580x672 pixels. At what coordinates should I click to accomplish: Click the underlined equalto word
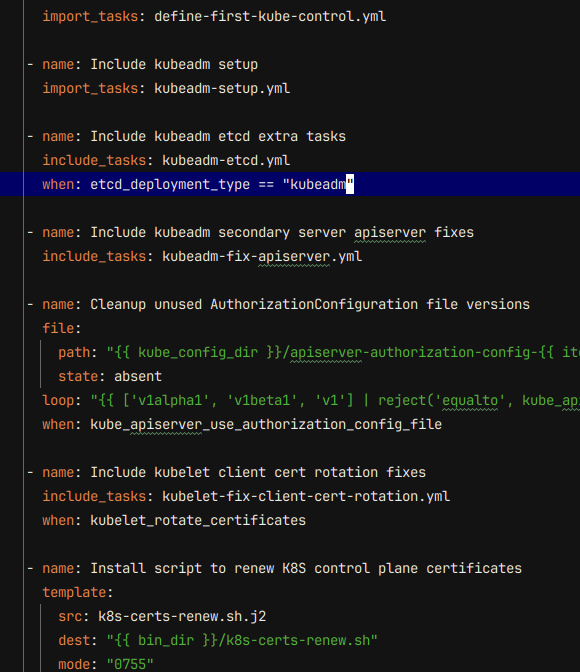click(x=470, y=401)
